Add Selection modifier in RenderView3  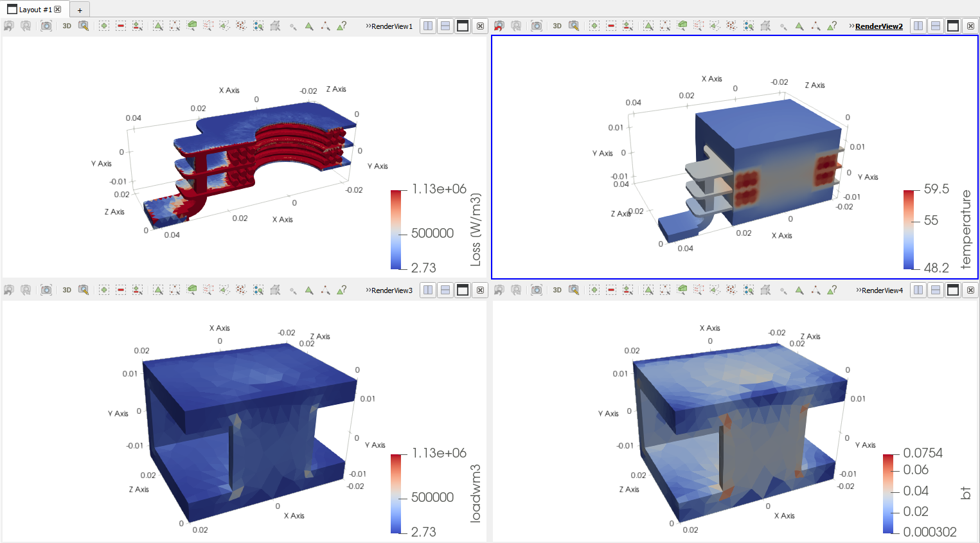click(x=104, y=290)
